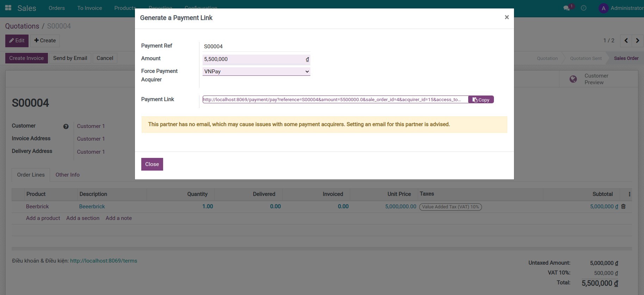The image size is (644, 295).
Task: Click Payment Ref value S00004
Action: pyautogui.click(x=213, y=47)
